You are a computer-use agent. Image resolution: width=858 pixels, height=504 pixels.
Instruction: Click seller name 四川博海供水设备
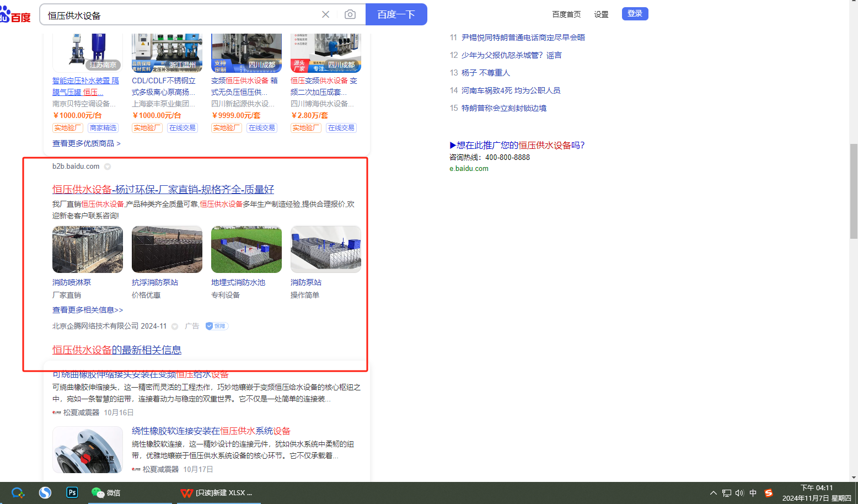(x=323, y=104)
